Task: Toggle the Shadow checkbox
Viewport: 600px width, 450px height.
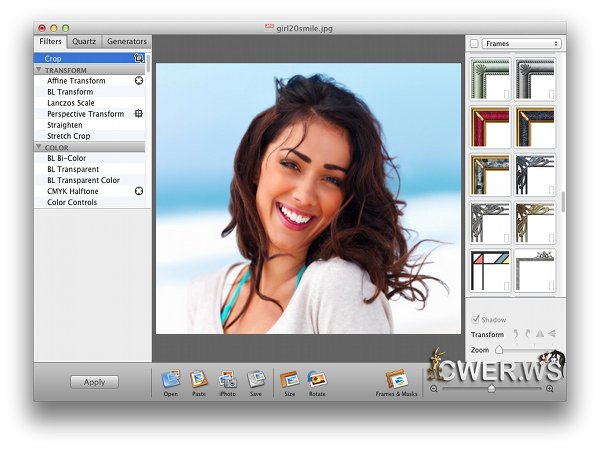Action: tap(475, 320)
